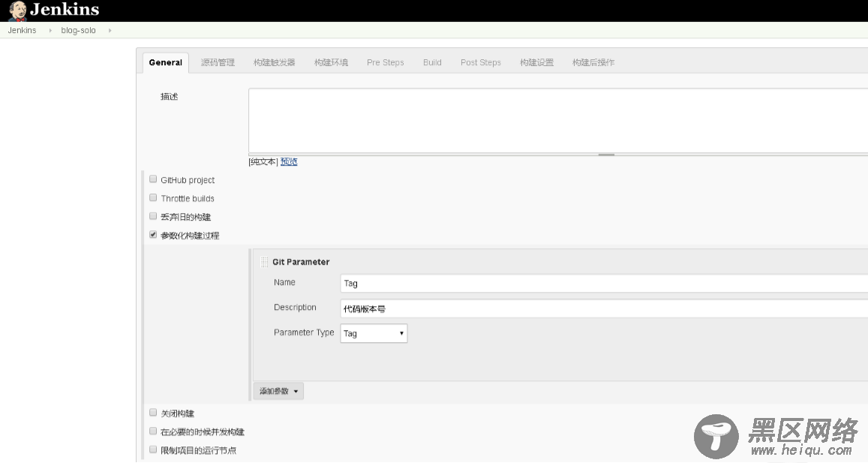
Task: Click the Jenkins butler logo icon
Action: 17,11
